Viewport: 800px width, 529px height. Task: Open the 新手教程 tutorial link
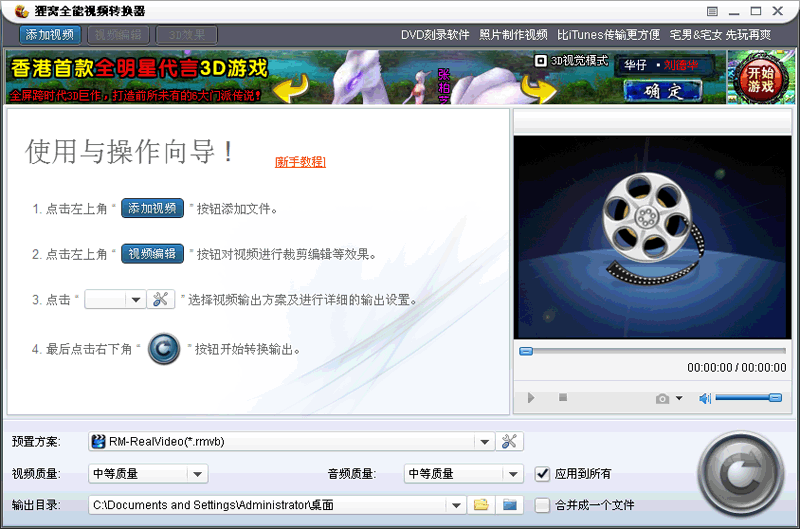[x=300, y=162]
